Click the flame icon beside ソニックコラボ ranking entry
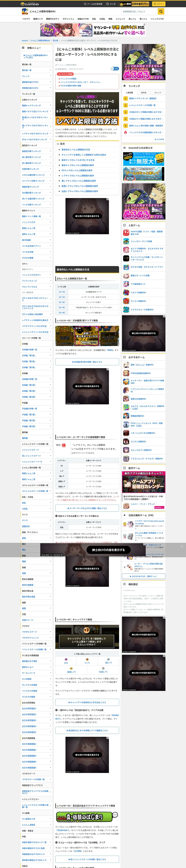This screenshot has height=868, width=186. point(125,132)
